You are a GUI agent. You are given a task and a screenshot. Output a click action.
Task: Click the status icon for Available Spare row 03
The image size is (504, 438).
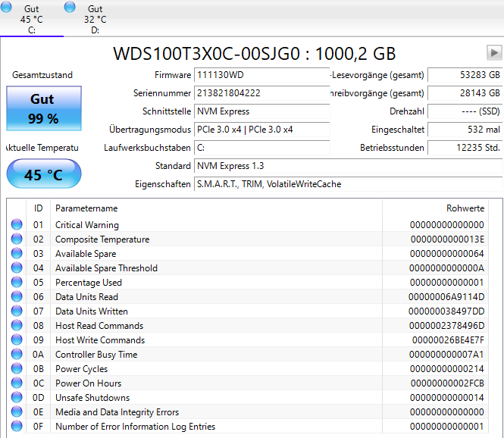17,253
